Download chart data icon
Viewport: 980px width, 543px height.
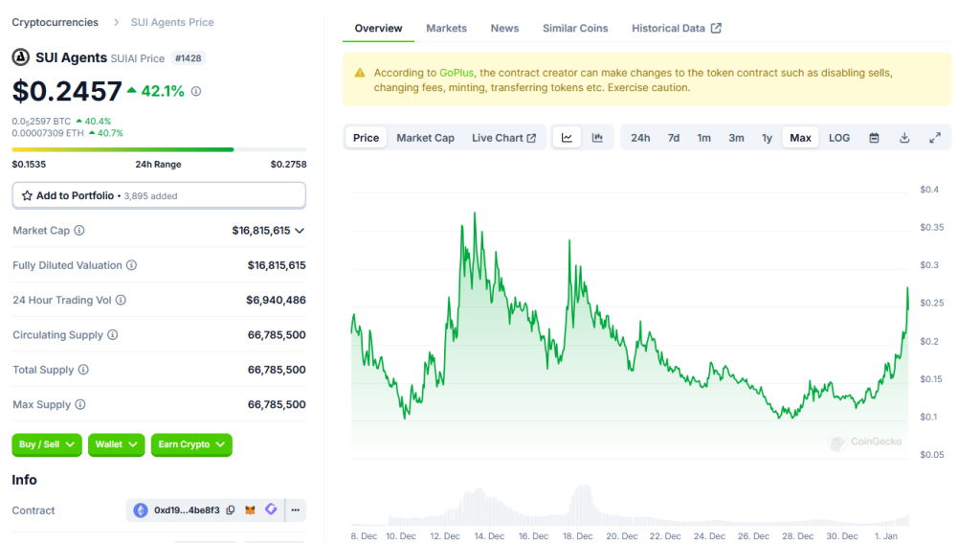(x=904, y=138)
